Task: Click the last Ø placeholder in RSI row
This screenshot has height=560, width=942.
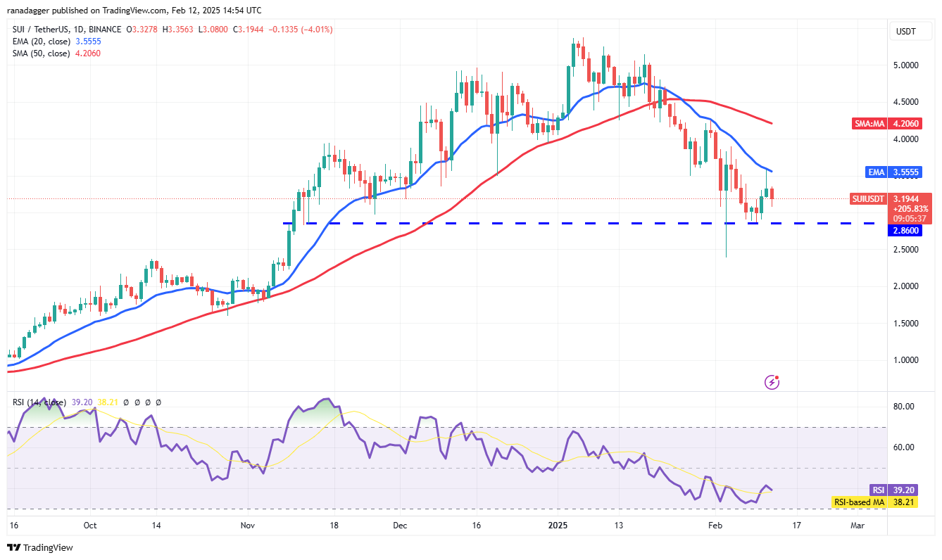Action: point(158,402)
